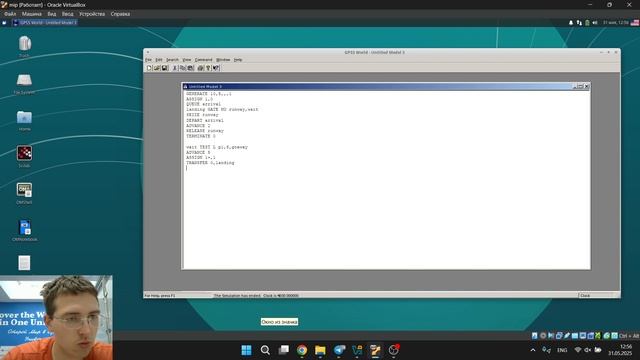Screen dimensions: 640x360
Task: Click the Windows clock and date
Action: point(620,350)
